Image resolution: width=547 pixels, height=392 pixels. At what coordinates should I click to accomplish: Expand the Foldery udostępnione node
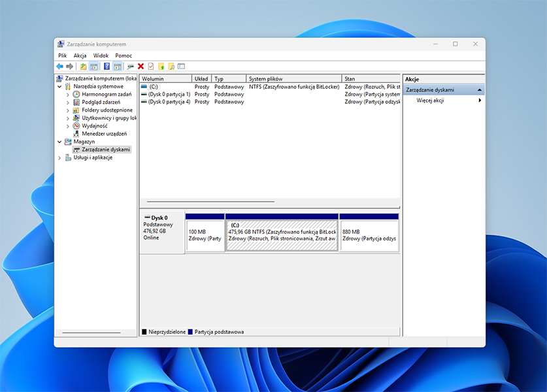(x=68, y=110)
